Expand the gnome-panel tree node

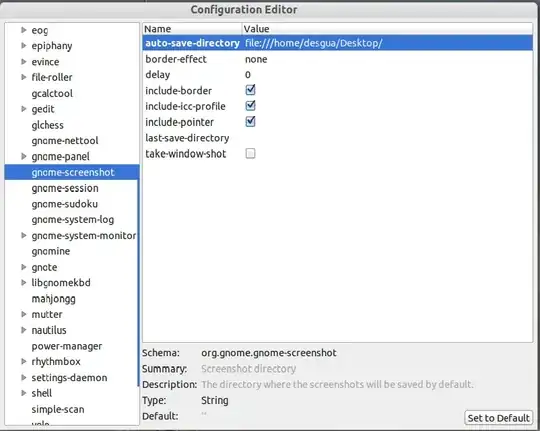point(23,156)
